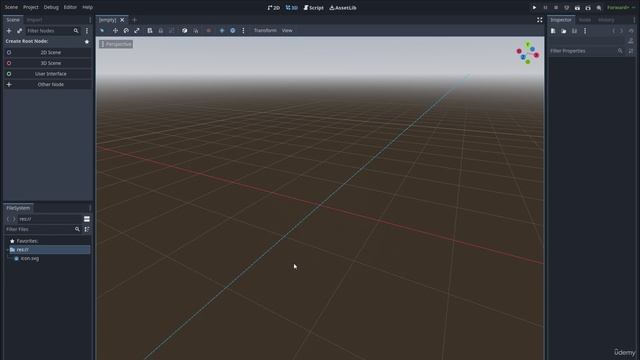Open the Scene menu
Screen dimensions: 640x360
[11, 7]
